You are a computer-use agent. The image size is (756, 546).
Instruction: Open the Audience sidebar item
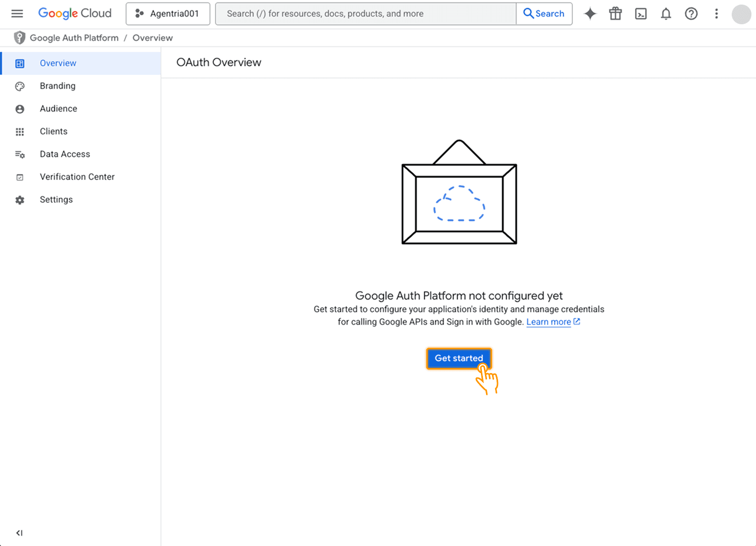[x=80, y=109]
